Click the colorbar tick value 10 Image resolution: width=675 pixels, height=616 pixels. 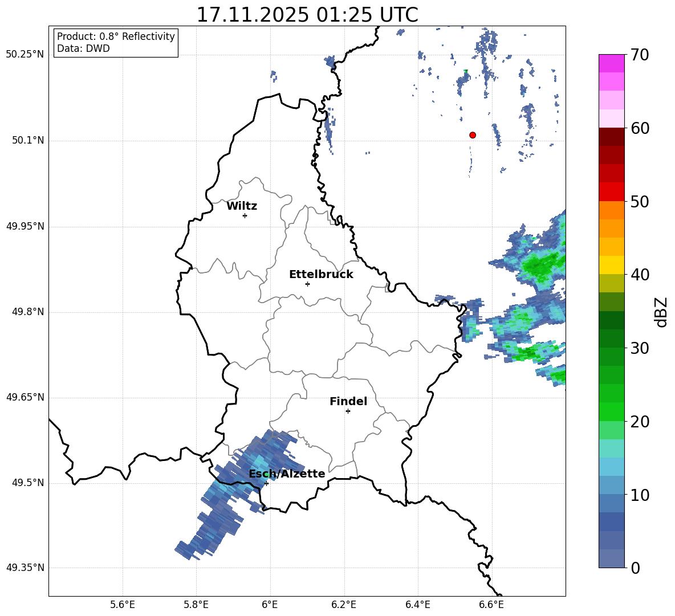click(640, 495)
